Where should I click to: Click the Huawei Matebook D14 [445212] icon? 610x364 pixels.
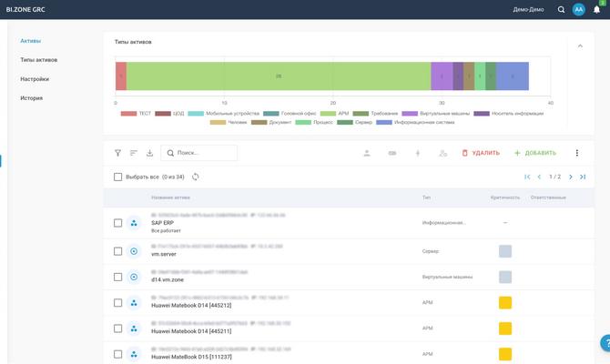coord(134,302)
